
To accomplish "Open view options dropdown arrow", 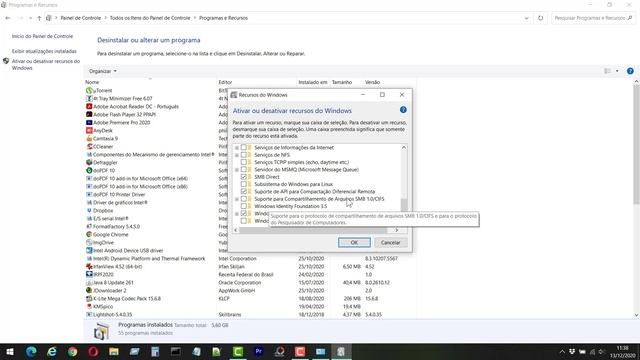I will coord(617,71).
